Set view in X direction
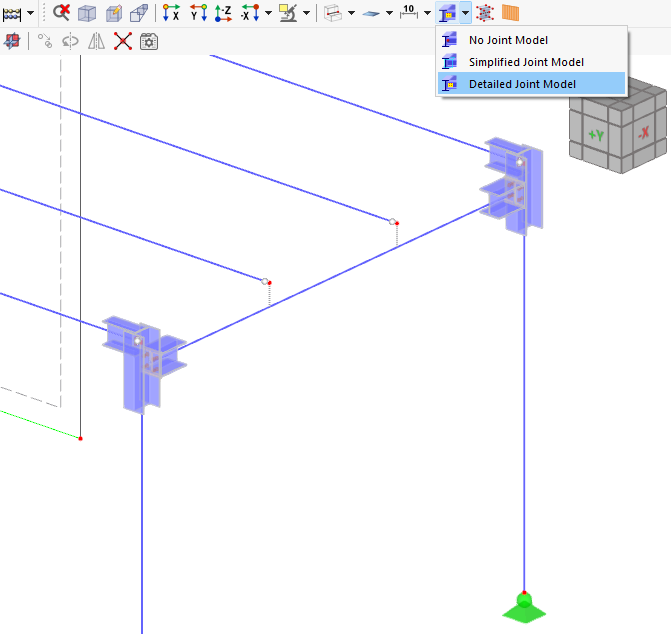Screen dimensions: 671x634 pyautogui.click(x=171, y=13)
